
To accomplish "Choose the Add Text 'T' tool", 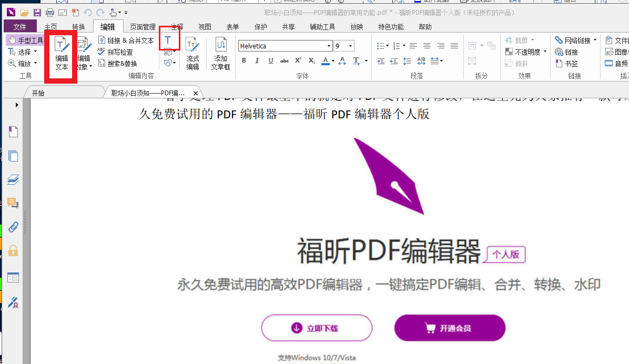I will (168, 40).
